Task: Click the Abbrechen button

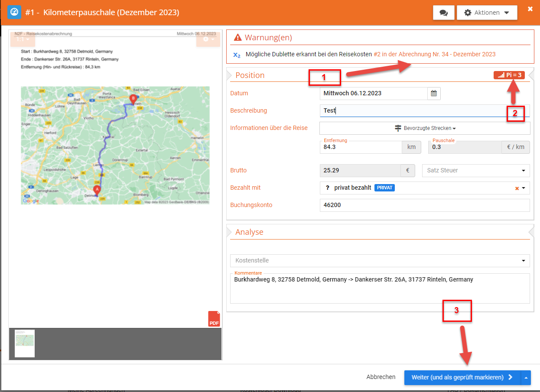Action: point(381,377)
